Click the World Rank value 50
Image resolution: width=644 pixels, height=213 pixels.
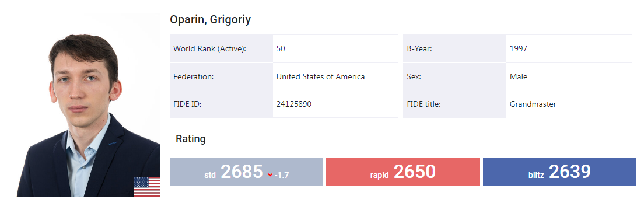click(281, 48)
